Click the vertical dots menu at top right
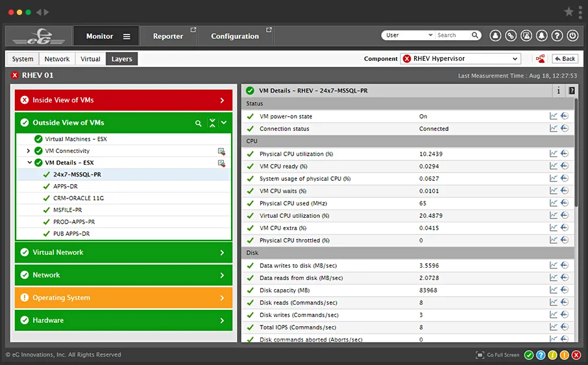Viewport: 588px width, 365px height. (x=580, y=12)
